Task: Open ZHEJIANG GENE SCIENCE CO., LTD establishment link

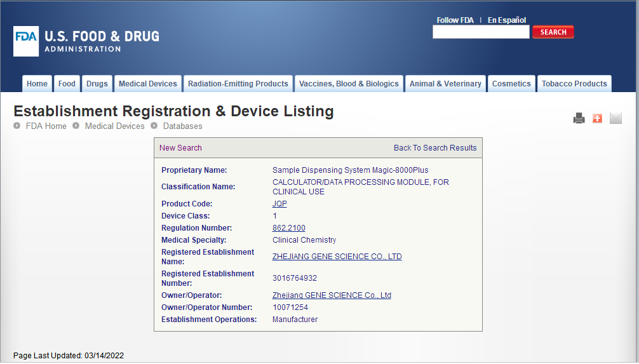Action: (x=337, y=257)
